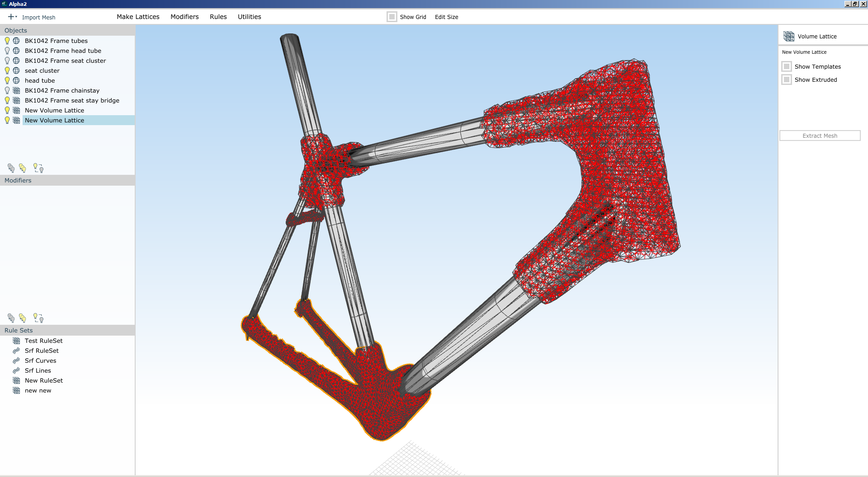Click the surface icon next to Srf Lines
Screen dimensions: 868x477
[16, 370]
